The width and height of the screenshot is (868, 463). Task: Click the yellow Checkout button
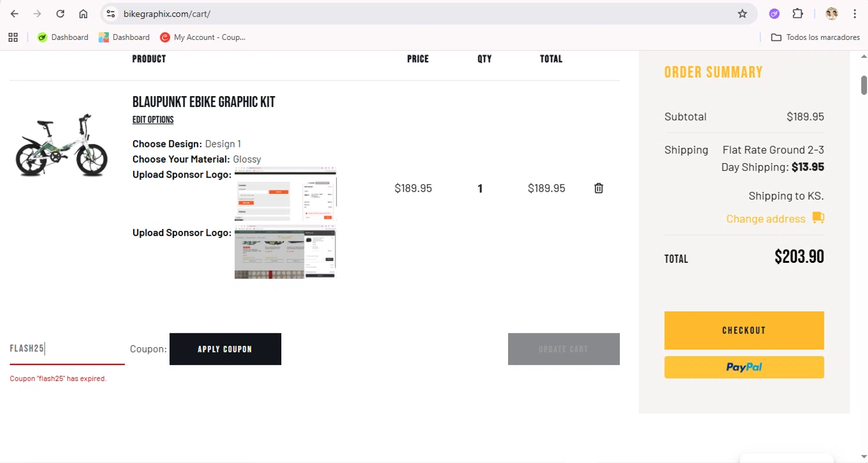coord(744,330)
